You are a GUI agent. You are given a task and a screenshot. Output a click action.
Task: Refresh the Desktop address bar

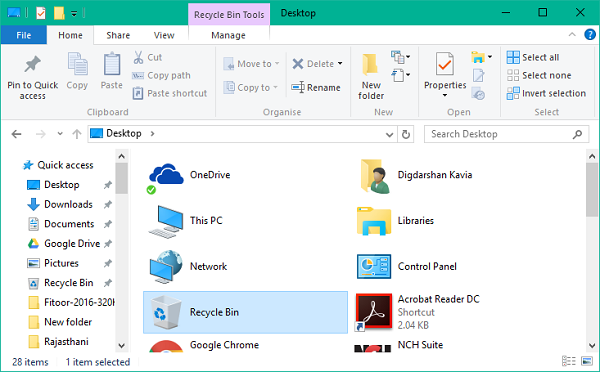tap(406, 134)
